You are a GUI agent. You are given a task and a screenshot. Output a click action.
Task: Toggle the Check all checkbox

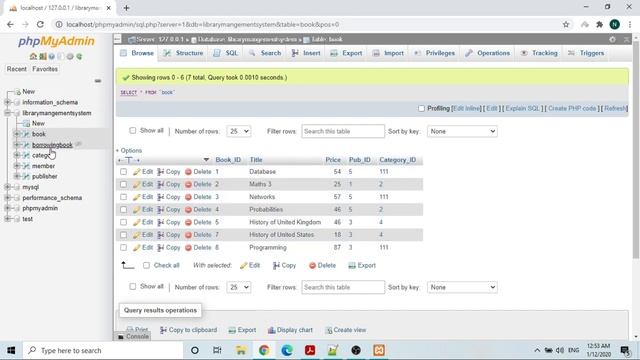tap(146, 265)
